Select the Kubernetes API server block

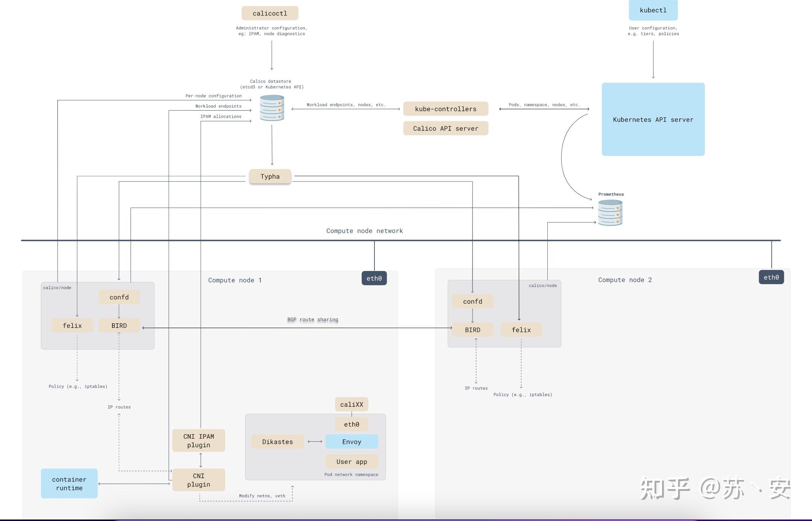[653, 119]
